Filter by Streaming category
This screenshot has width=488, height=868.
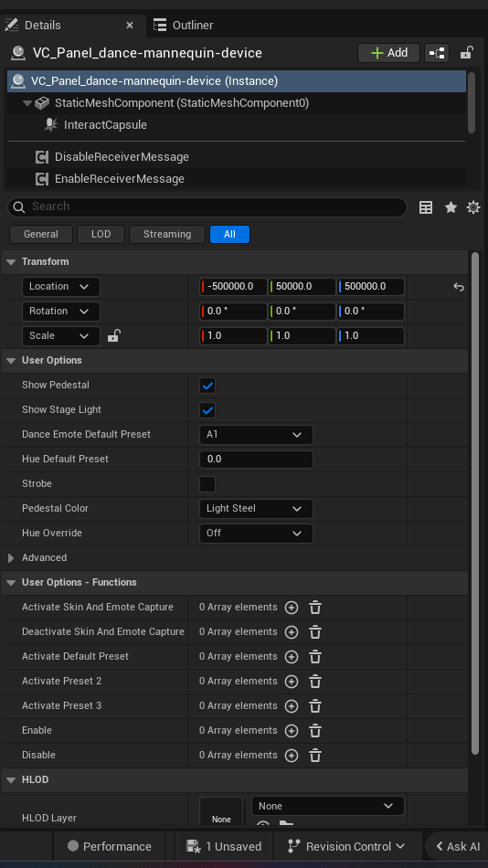coord(166,234)
